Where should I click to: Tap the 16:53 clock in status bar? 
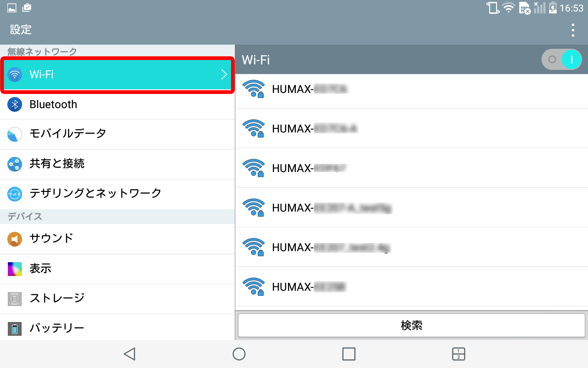pos(571,8)
